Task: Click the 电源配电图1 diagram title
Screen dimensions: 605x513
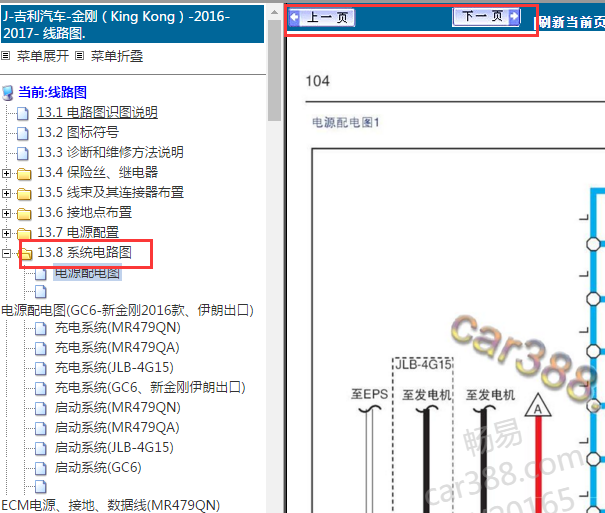Action: click(x=346, y=123)
